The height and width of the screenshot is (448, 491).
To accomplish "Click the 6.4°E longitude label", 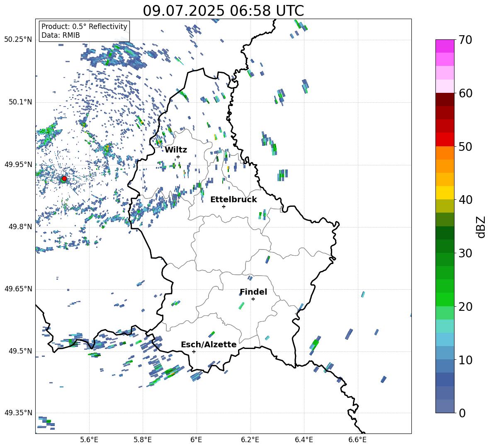I will pyautogui.click(x=304, y=440).
